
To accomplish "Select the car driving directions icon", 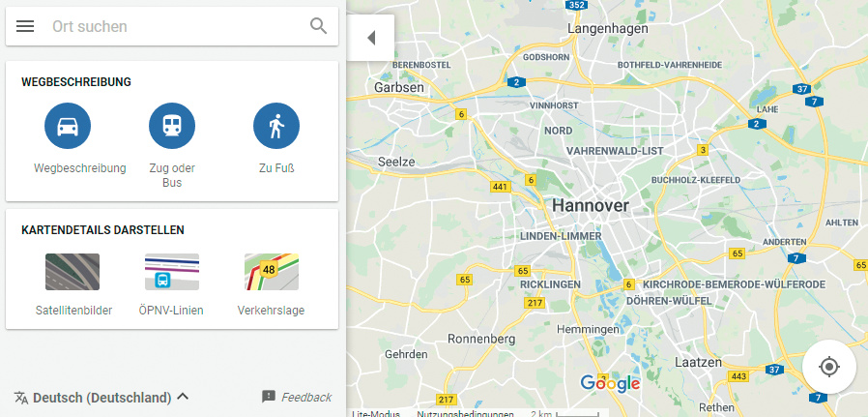I will coord(68,126).
